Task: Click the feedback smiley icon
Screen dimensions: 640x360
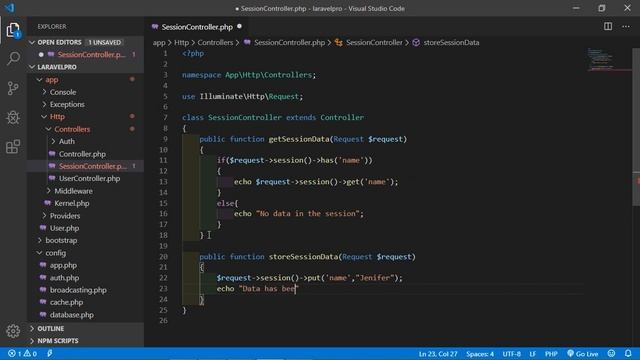Action: [x=611, y=353]
